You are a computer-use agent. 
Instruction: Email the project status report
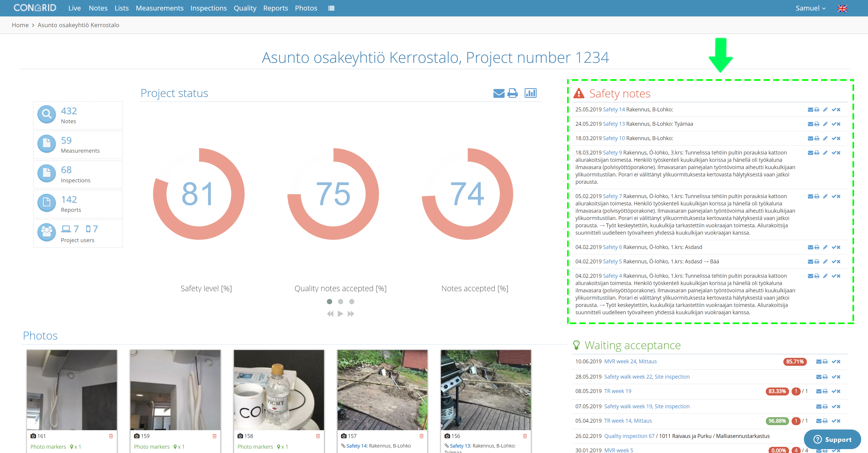click(x=499, y=93)
